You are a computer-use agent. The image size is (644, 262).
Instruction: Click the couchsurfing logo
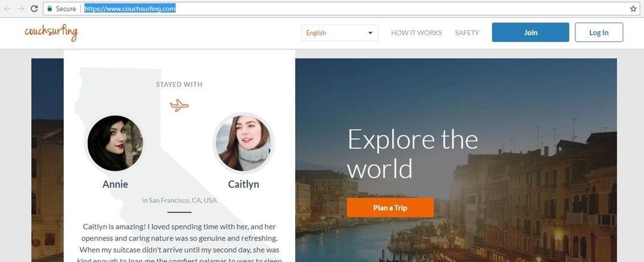(x=51, y=32)
